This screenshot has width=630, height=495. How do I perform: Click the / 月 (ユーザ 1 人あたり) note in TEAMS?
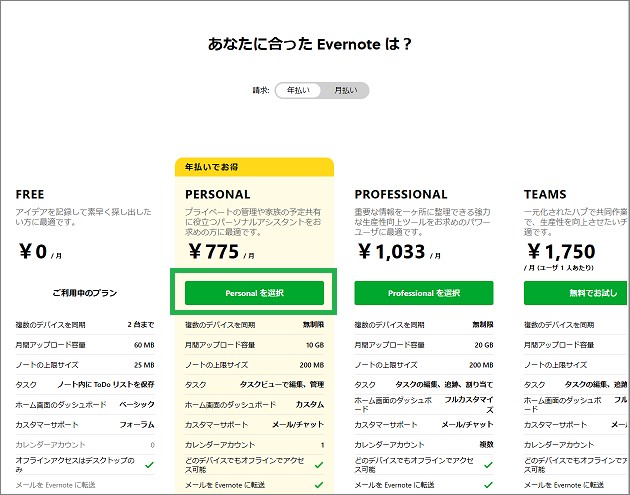[x=559, y=268]
